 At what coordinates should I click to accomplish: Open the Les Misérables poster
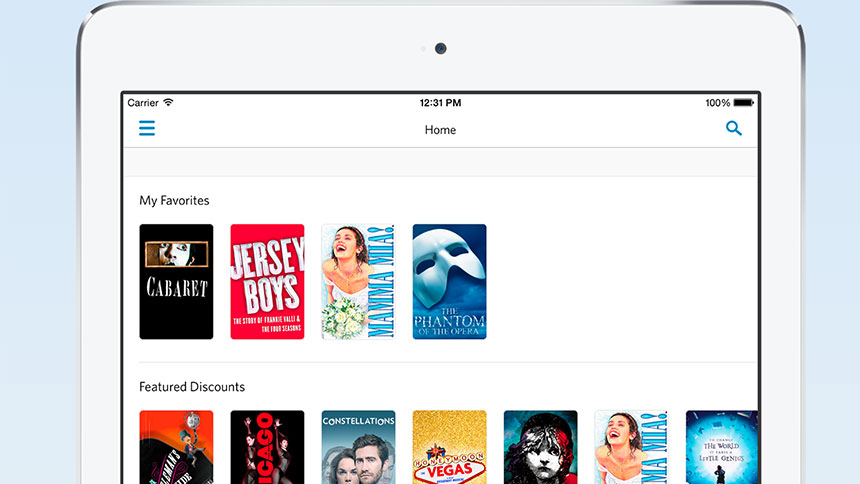tap(540, 447)
